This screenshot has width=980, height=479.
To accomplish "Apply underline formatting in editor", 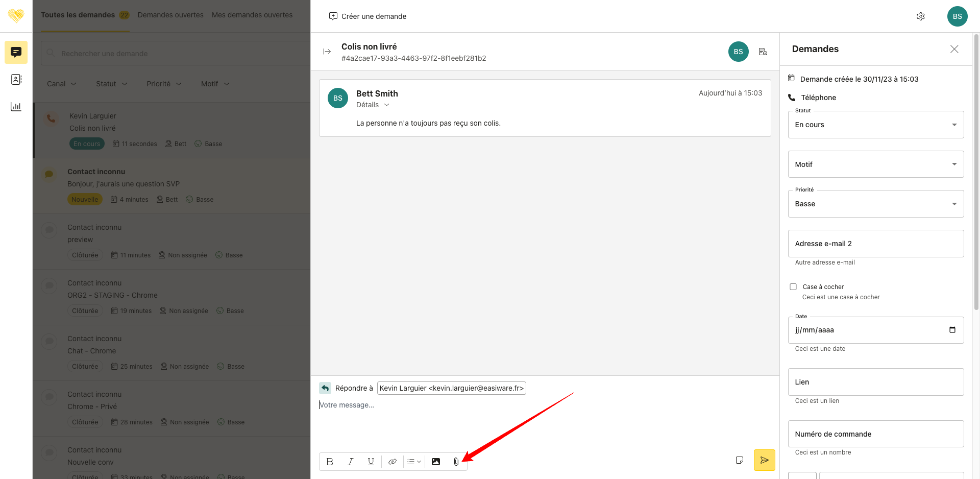I will [371, 462].
